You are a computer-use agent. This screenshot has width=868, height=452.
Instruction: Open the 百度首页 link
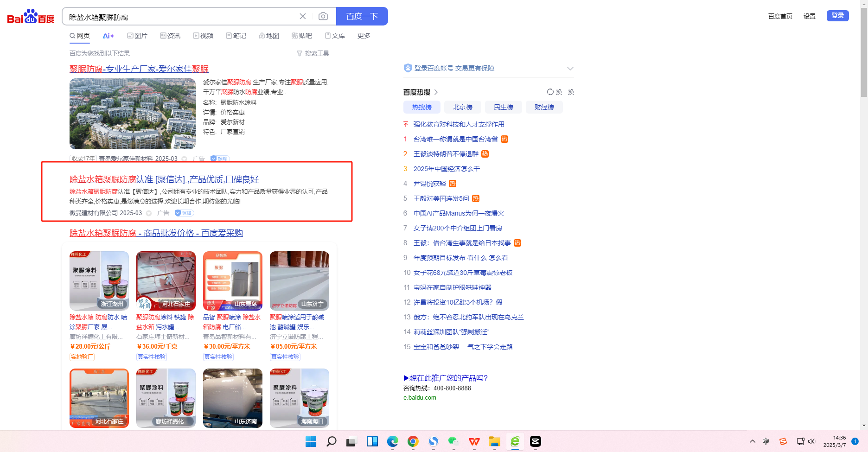[x=780, y=16]
